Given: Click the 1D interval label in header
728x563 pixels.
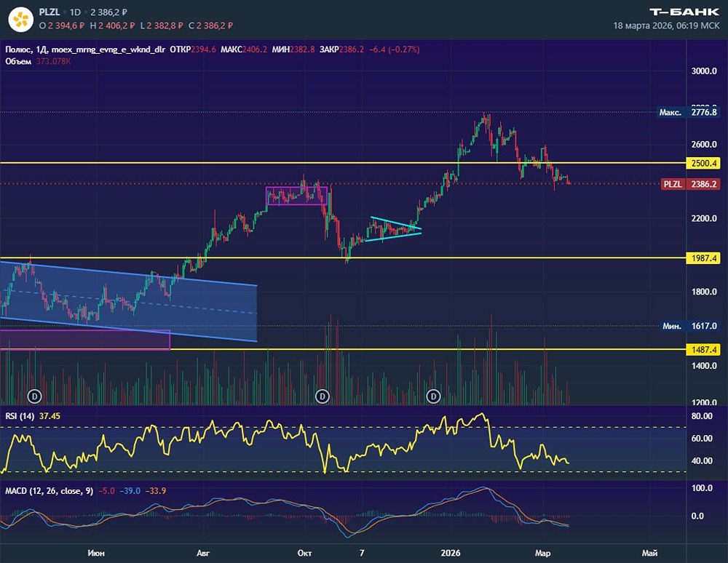Looking at the screenshot, I should (75, 12).
